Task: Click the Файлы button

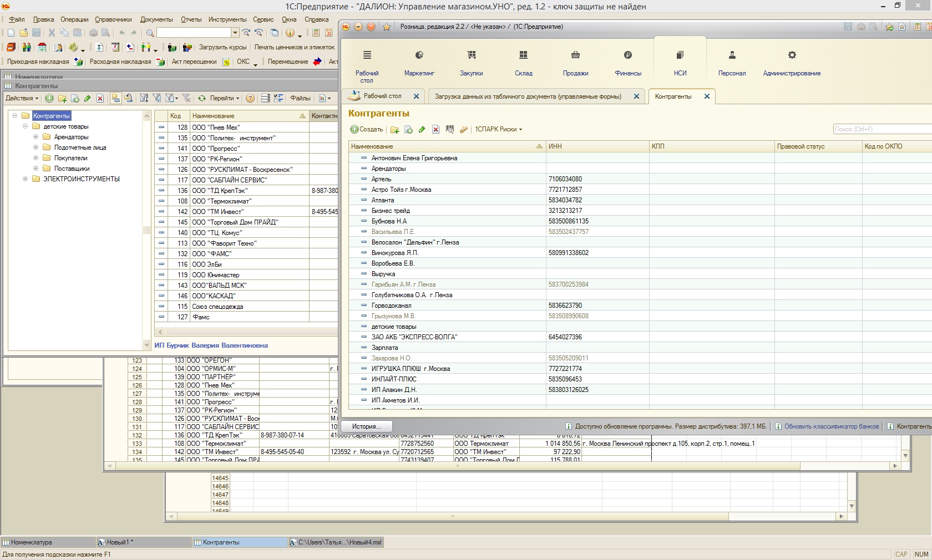Action: pyautogui.click(x=300, y=98)
